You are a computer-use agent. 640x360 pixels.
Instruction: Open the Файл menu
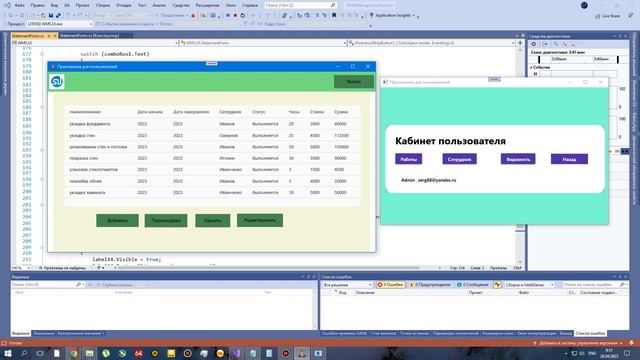19,5
